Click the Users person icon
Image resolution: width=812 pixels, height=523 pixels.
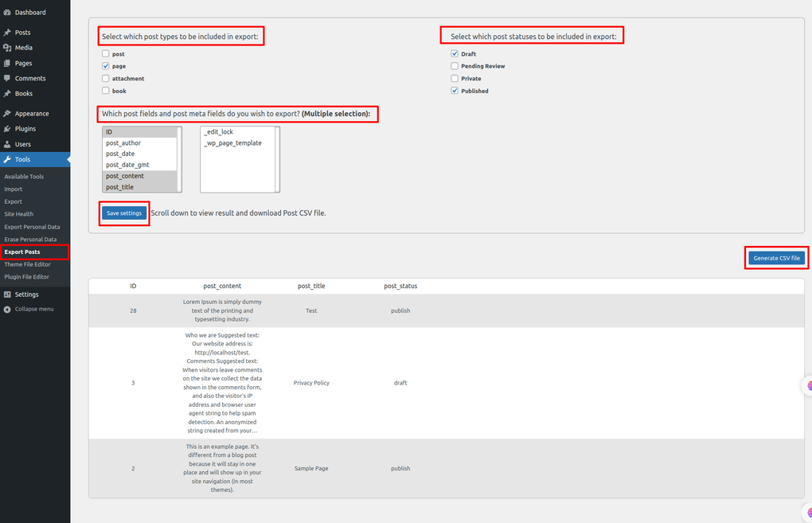7,144
